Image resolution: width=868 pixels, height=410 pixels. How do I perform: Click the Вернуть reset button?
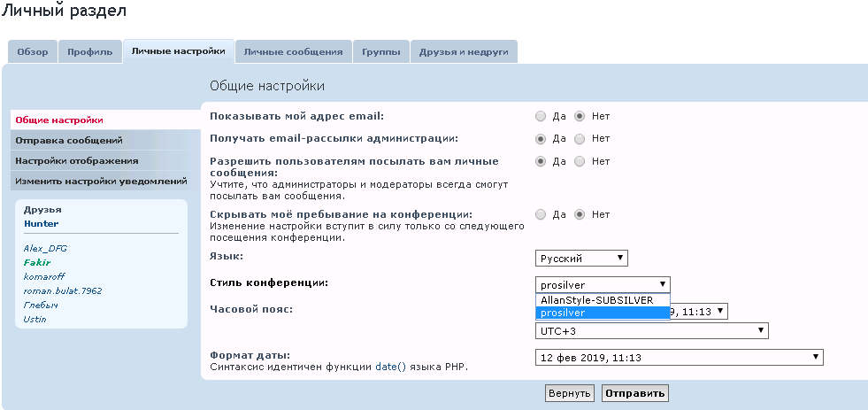(568, 393)
